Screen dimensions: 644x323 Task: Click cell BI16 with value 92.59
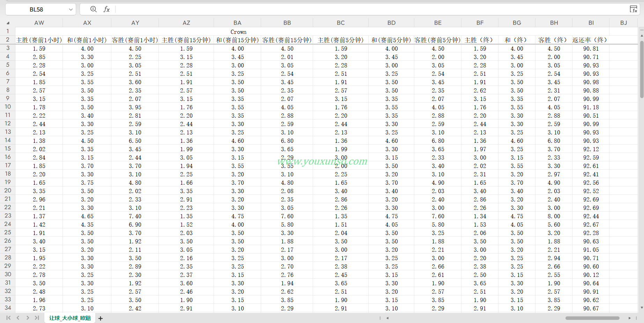591,157
